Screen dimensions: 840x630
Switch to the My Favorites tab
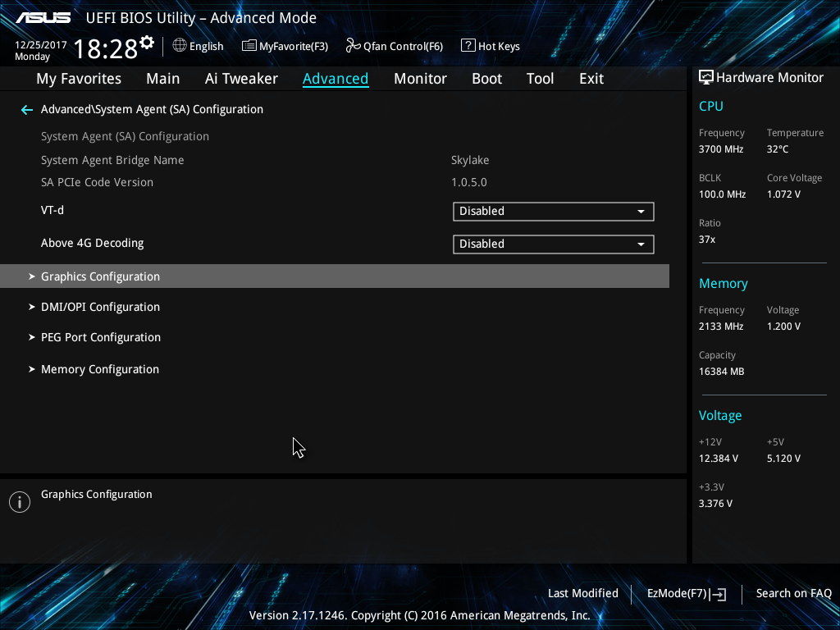pos(79,79)
